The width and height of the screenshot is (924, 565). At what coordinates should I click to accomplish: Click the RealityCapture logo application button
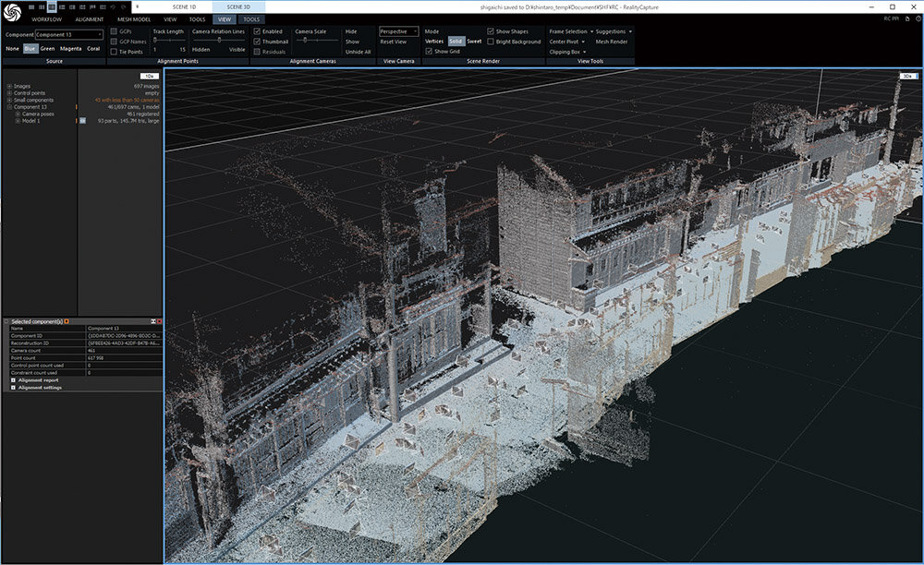(x=12, y=12)
